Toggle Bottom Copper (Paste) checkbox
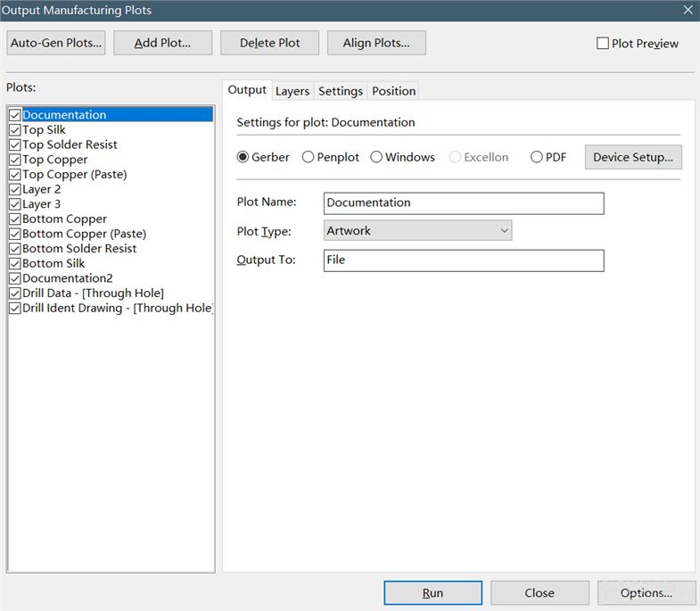 [x=15, y=234]
